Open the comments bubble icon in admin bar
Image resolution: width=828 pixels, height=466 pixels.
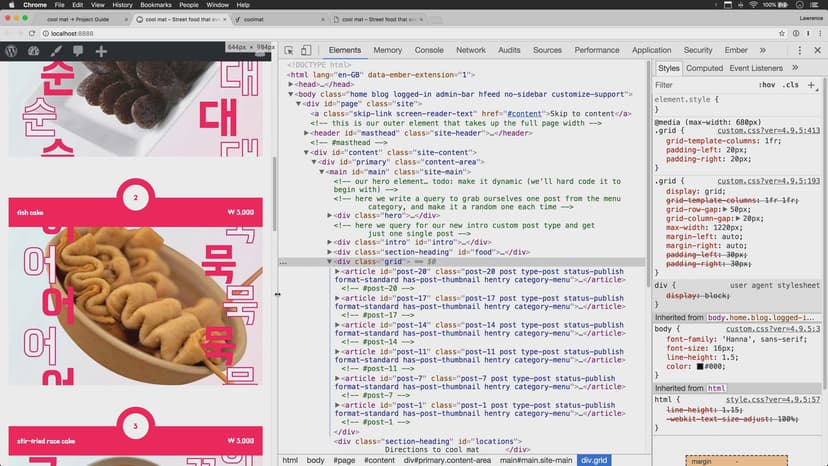pos(79,50)
